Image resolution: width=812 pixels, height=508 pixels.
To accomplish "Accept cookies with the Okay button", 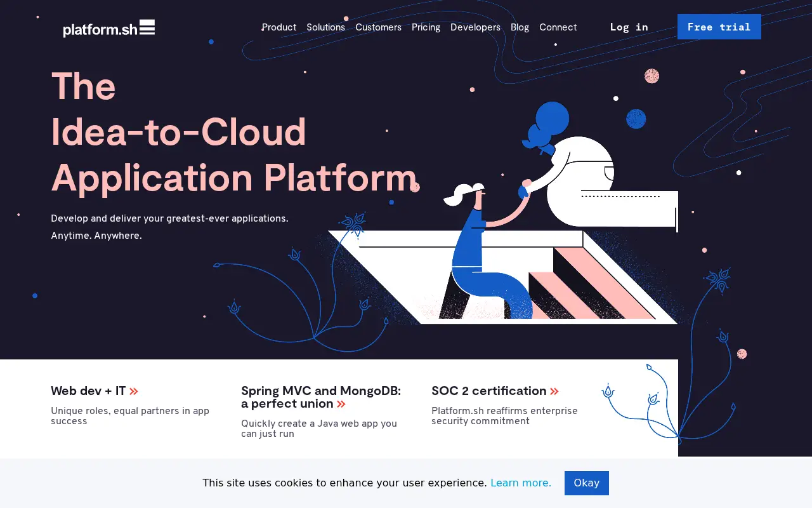I will [x=587, y=483].
